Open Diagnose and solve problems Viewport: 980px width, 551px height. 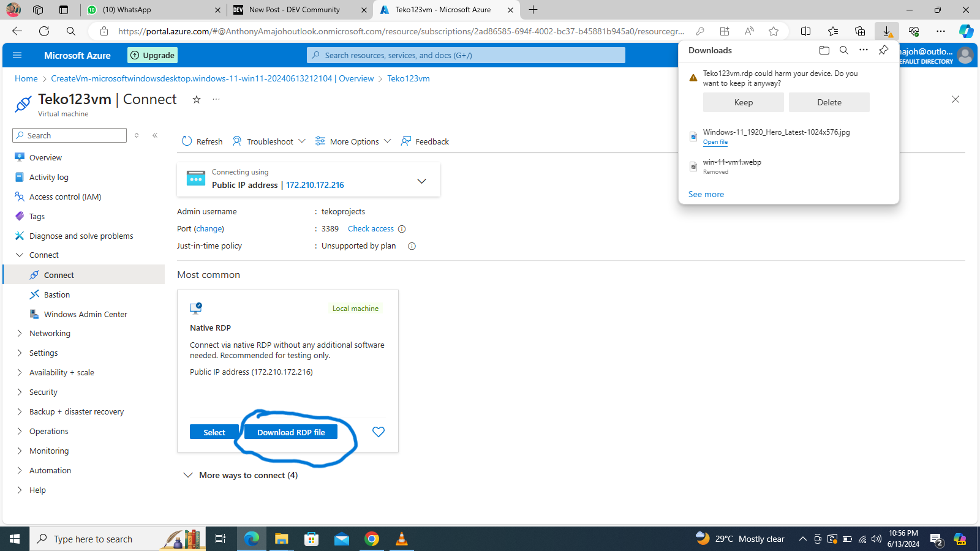81,236
